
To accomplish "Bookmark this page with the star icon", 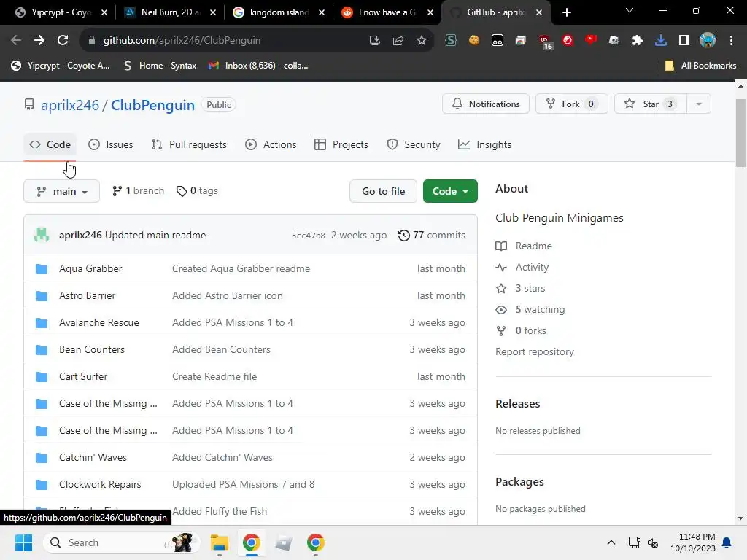I will (422, 41).
